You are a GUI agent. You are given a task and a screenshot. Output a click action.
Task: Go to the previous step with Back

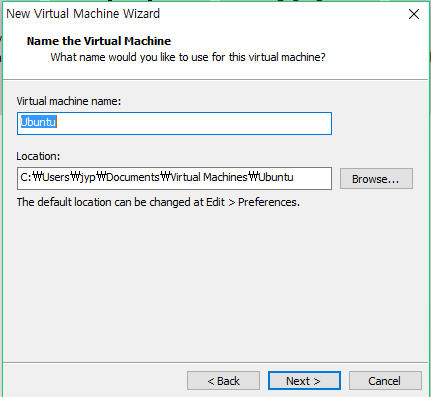(223, 381)
